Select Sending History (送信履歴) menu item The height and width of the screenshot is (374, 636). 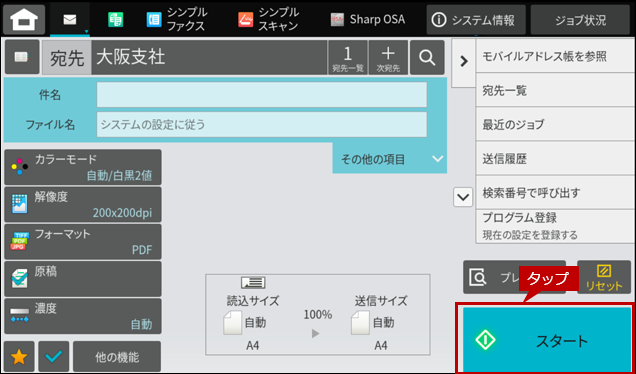pyautogui.click(x=555, y=159)
